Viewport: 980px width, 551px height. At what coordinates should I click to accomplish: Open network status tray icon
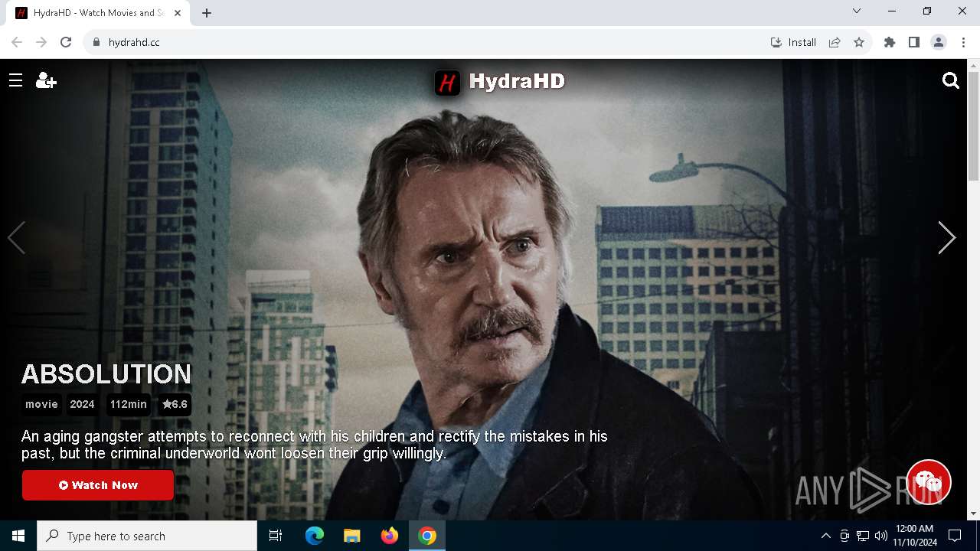click(863, 536)
